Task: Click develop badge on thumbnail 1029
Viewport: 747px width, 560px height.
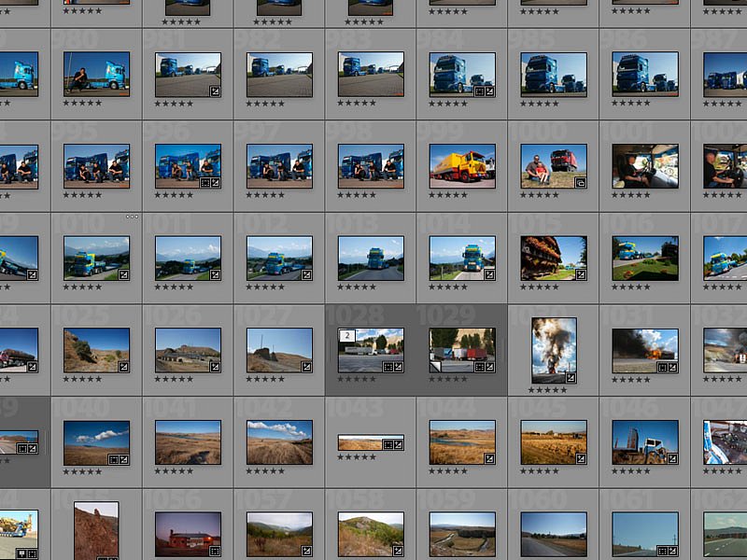Action: [489, 367]
